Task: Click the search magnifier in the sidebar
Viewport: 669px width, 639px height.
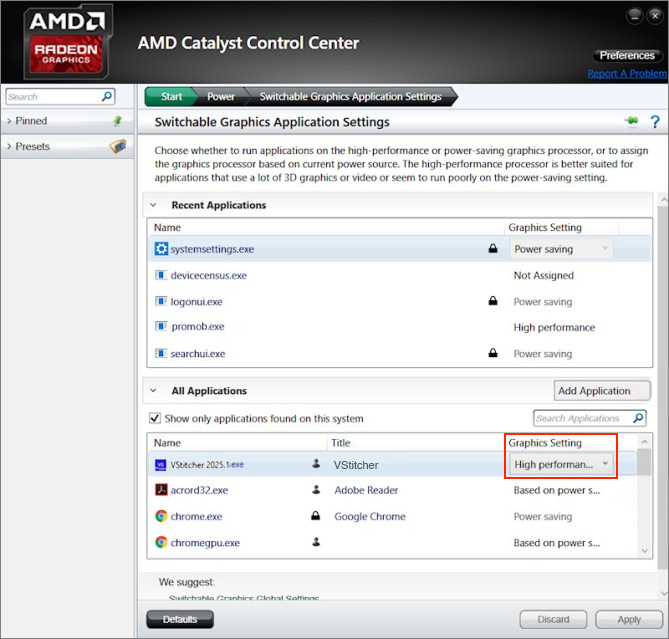Action: 107,96
